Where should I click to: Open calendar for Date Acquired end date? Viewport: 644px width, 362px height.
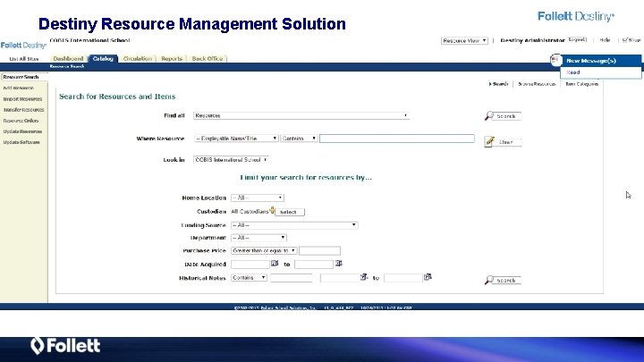point(338,263)
